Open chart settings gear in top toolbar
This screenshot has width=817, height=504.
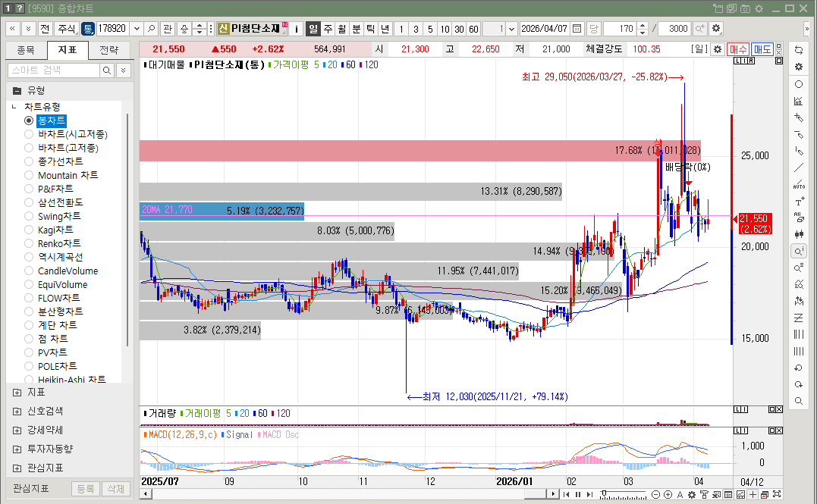716,29
